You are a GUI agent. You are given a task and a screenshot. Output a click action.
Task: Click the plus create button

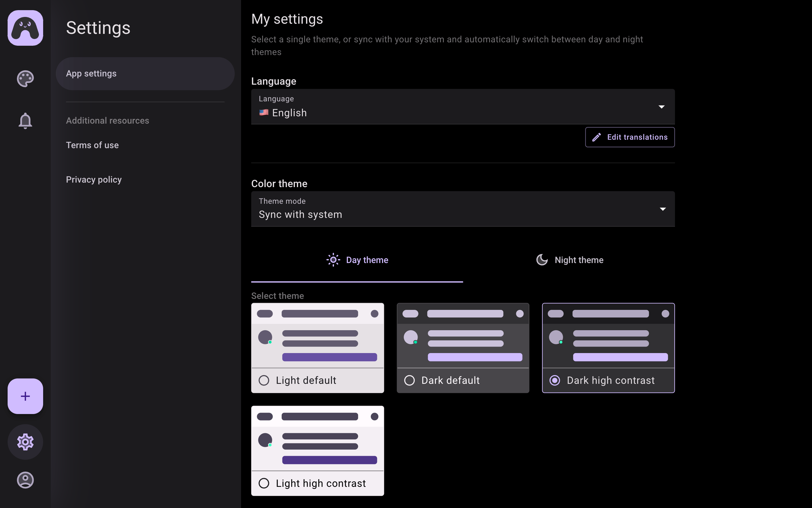coord(25,396)
